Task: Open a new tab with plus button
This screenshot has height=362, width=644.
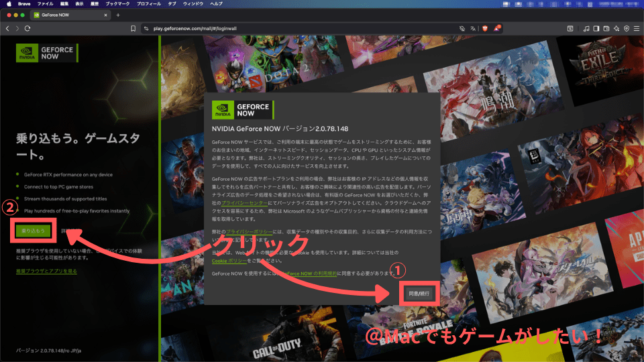Action: click(x=118, y=14)
